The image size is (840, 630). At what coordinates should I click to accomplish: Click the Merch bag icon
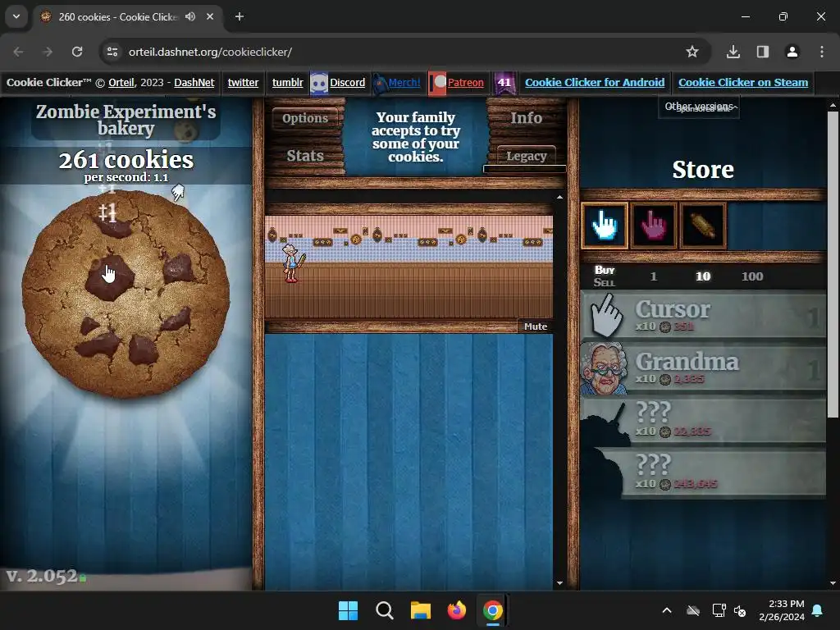click(x=380, y=83)
